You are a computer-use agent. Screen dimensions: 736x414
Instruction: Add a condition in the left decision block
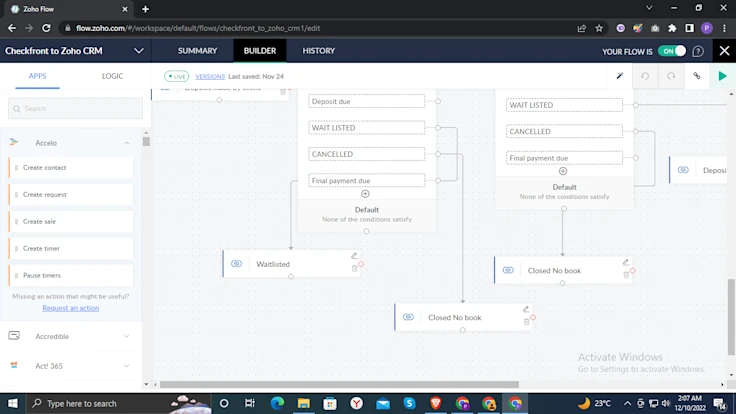click(365, 194)
